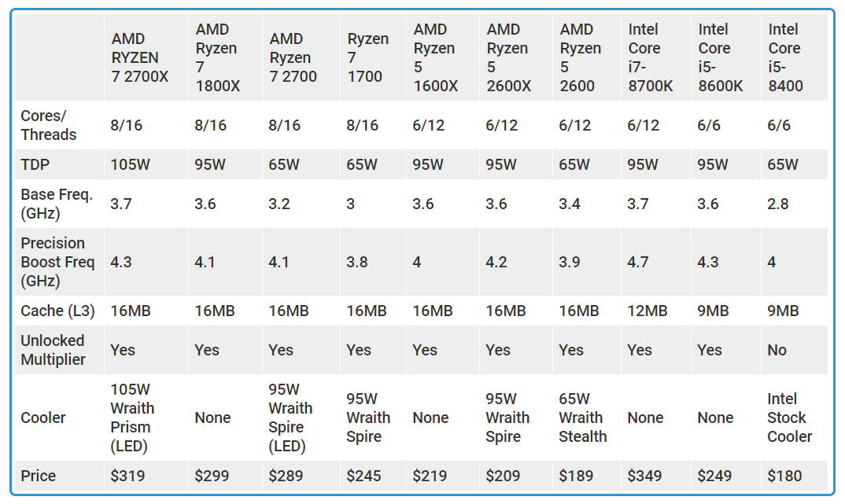Image resolution: width=845 pixels, height=504 pixels.
Task: Select the Cooler row label
Action: [x=43, y=418]
